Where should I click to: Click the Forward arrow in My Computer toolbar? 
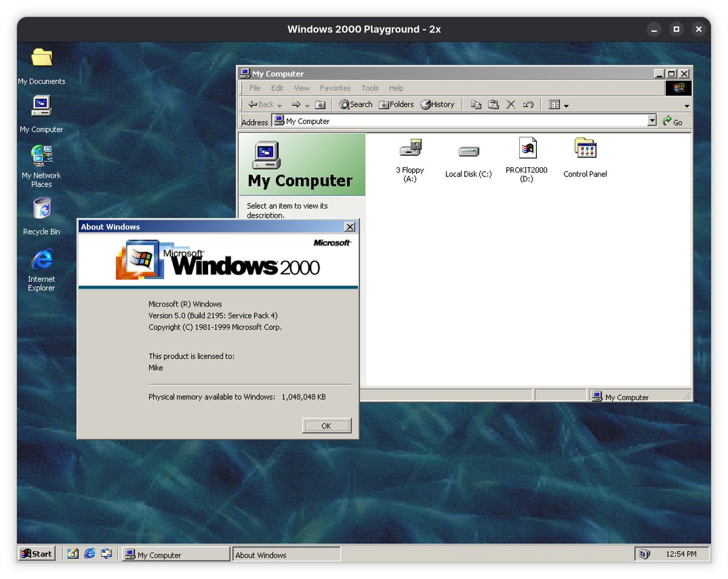pyautogui.click(x=296, y=104)
